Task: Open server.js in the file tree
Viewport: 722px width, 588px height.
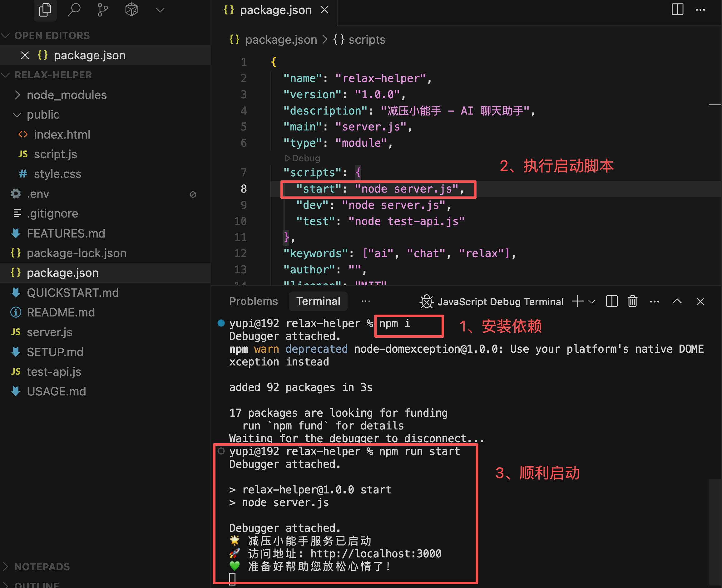Action: pos(49,332)
